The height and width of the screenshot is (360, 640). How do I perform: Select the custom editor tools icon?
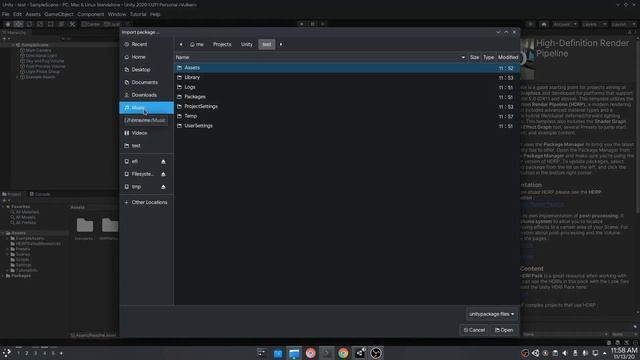click(x=72, y=24)
